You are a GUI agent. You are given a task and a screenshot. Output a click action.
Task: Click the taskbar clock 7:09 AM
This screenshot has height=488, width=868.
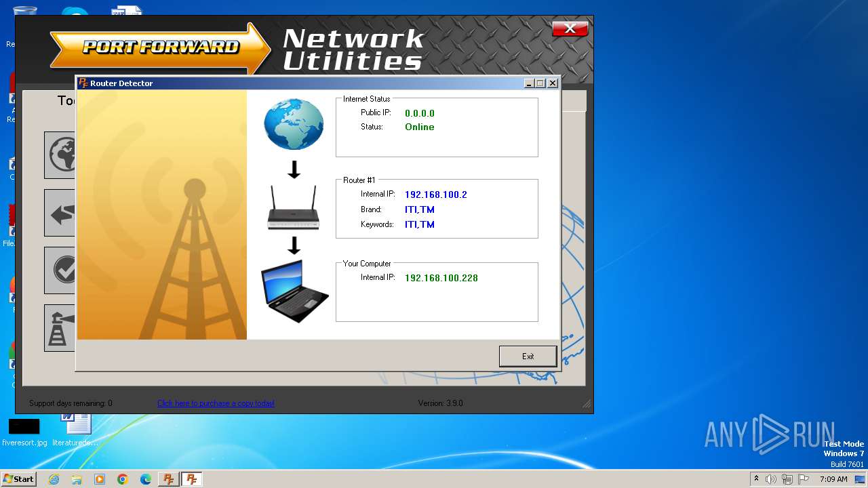(x=833, y=479)
